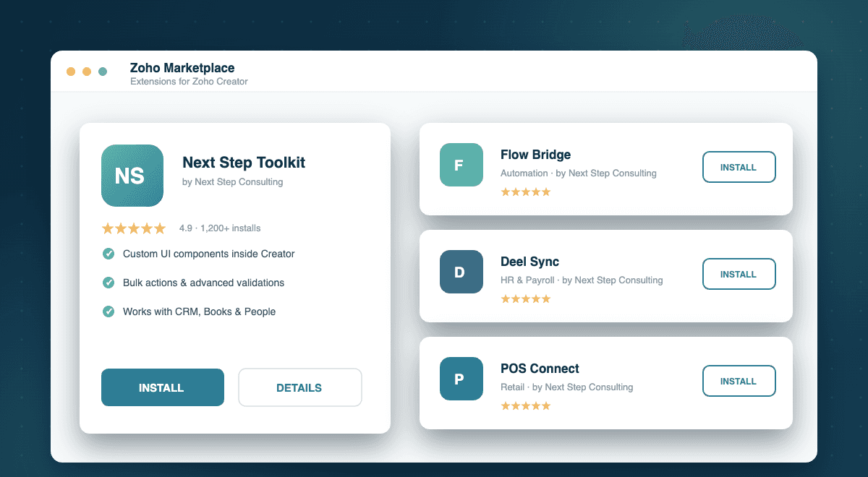
Task: Click the NS app icon of Next Step Toolkit
Action: coord(132,176)
